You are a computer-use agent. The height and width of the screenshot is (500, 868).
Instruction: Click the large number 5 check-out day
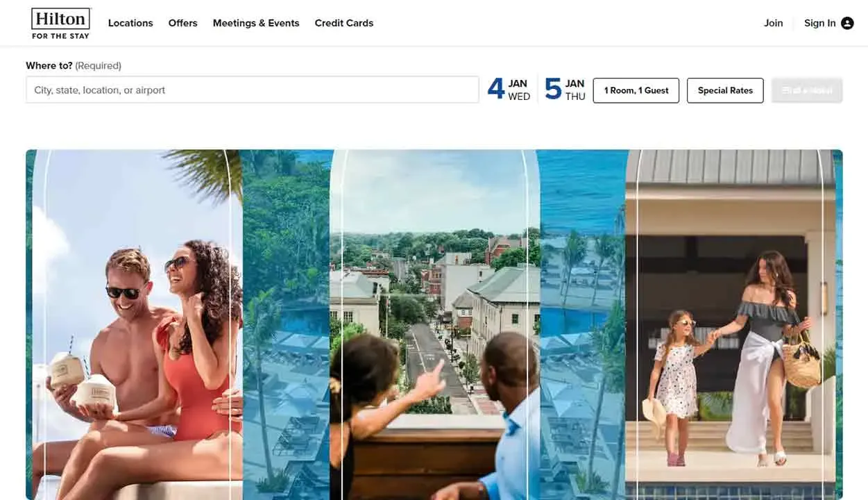(553, 90)
